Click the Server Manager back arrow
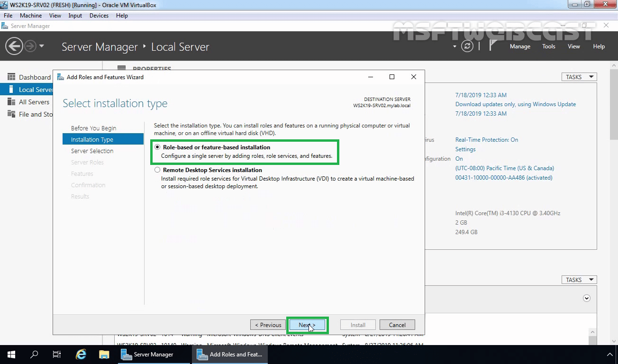 [14, 46]
